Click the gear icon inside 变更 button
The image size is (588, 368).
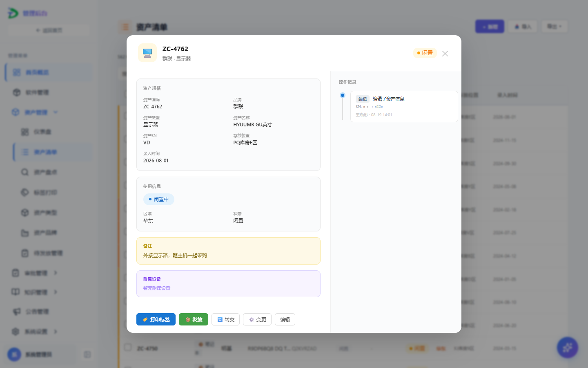[x=252, y=320]
